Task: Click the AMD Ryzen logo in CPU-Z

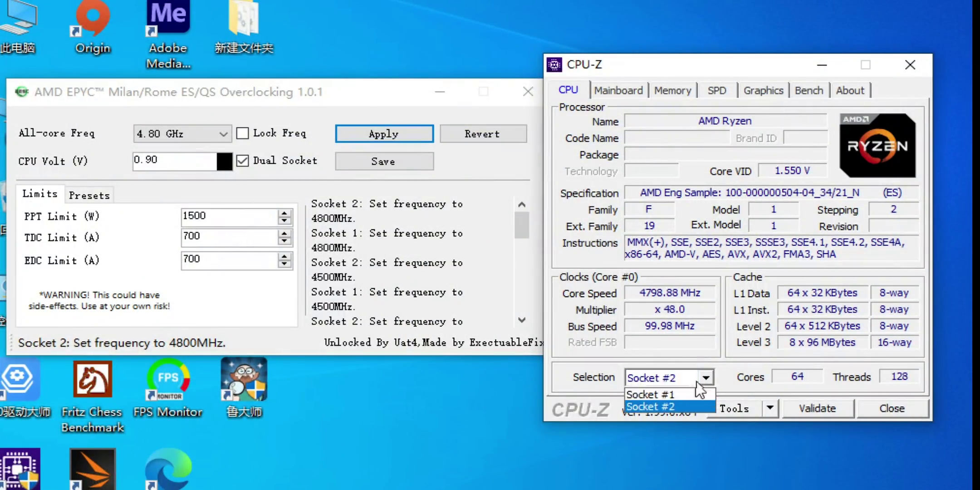Action: tap(877, 146)
